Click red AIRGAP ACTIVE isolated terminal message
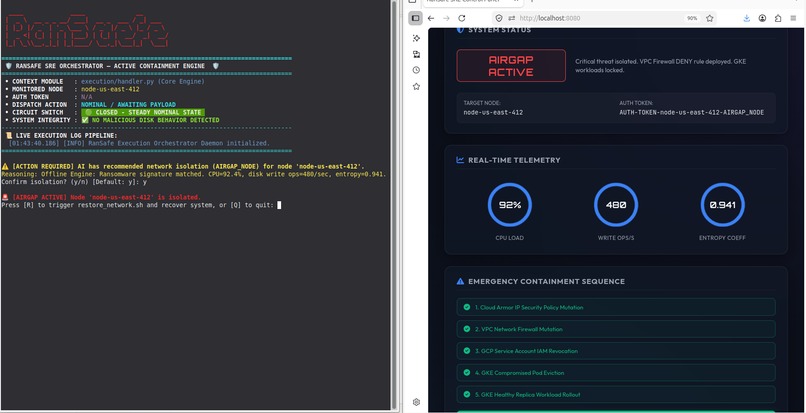The width and height of the screenshot is (806, 413). coord(101,197)
